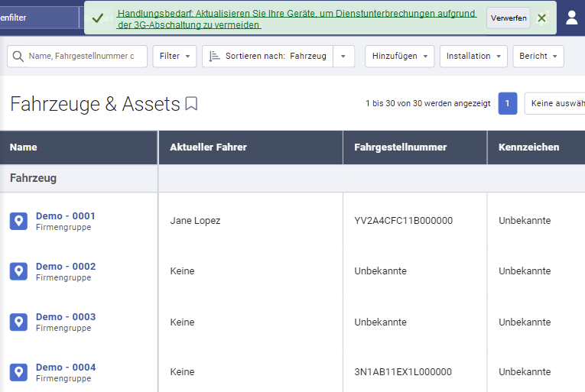Open the Installation dropdown menu
The height and width of the screenshot is (392, 585).
(473, 57)
